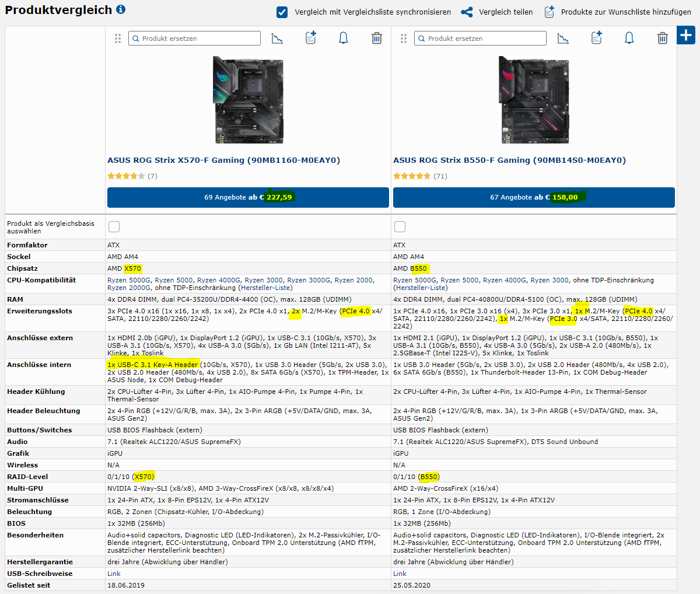The height and width of the screenshot is (594, 700).
Task: Click the Multi-GPU row label
Action: tap(25, 488)
